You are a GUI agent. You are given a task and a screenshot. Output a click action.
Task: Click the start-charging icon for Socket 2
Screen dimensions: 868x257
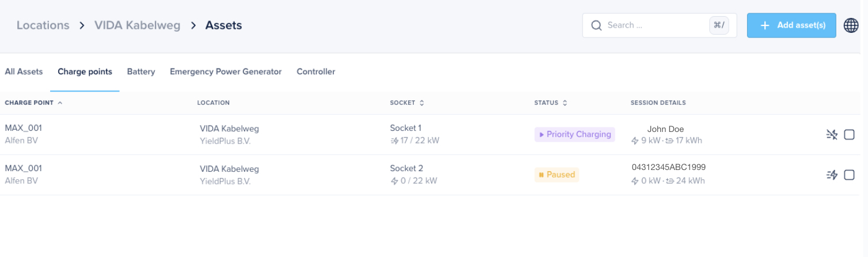point(832,175)
